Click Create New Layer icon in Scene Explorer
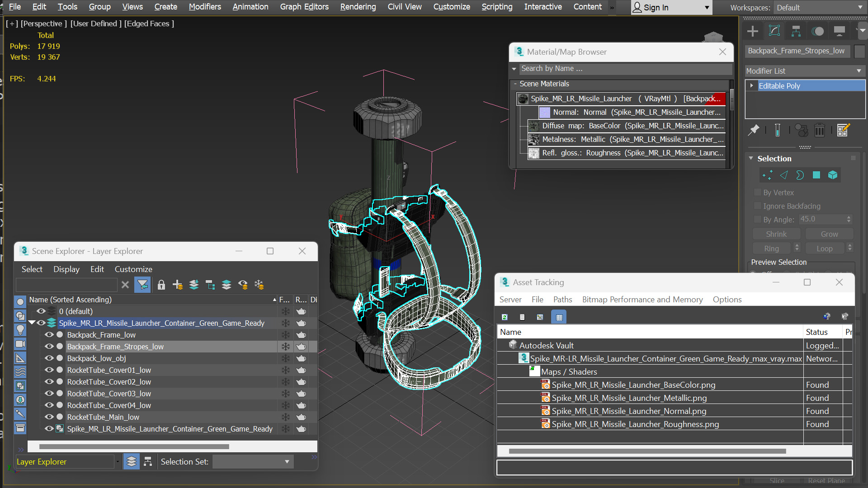868x488 pixels. 178,285
